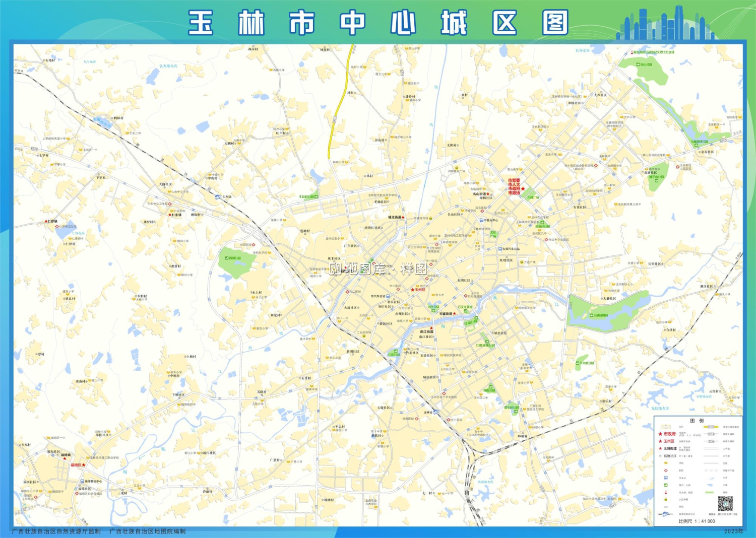Image resolution: width=756 pixels, height=538 pixels.
Task: Click the high-speed rail station icon in the legend
Action: tap(665, 514)
